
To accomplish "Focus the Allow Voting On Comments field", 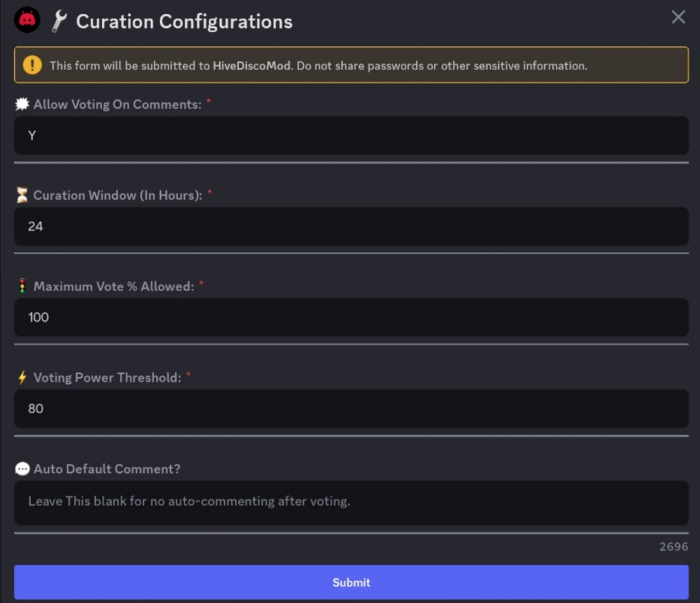I will tap(351, 135).
